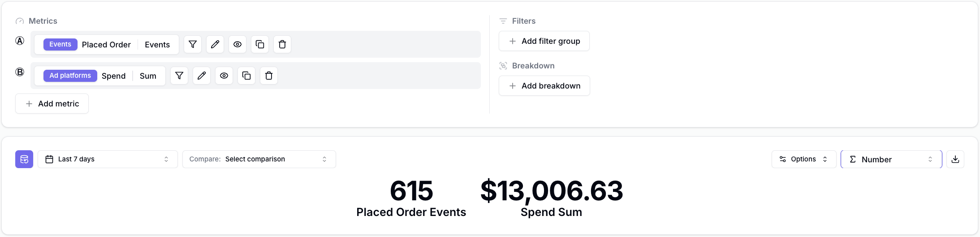
Task: Open the filter for the Placed Order metric
Action: pos(193,44)
